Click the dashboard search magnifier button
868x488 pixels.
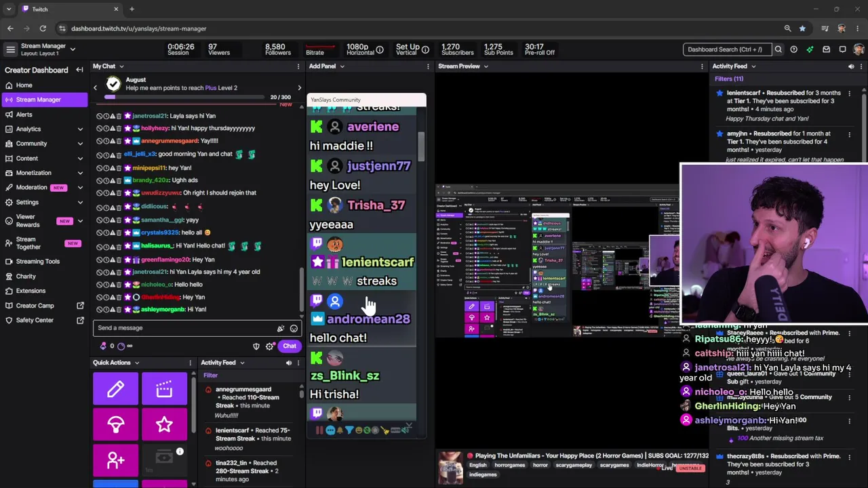(778, 49)
